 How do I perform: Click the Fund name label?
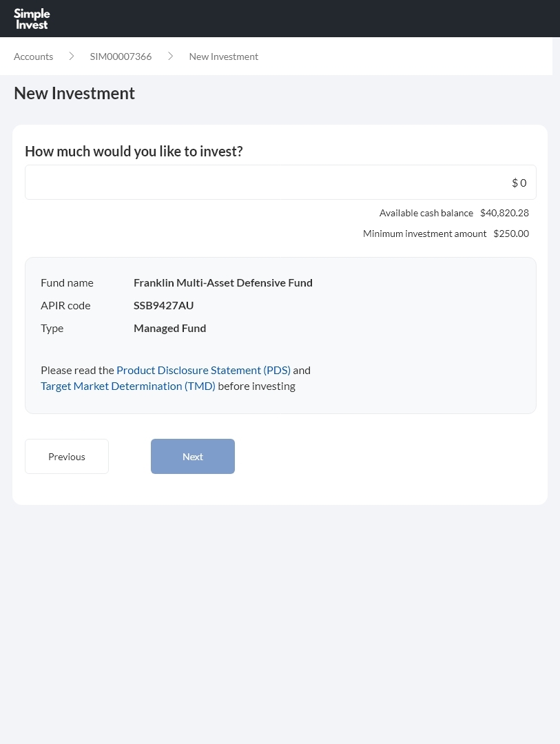(67, 282)
